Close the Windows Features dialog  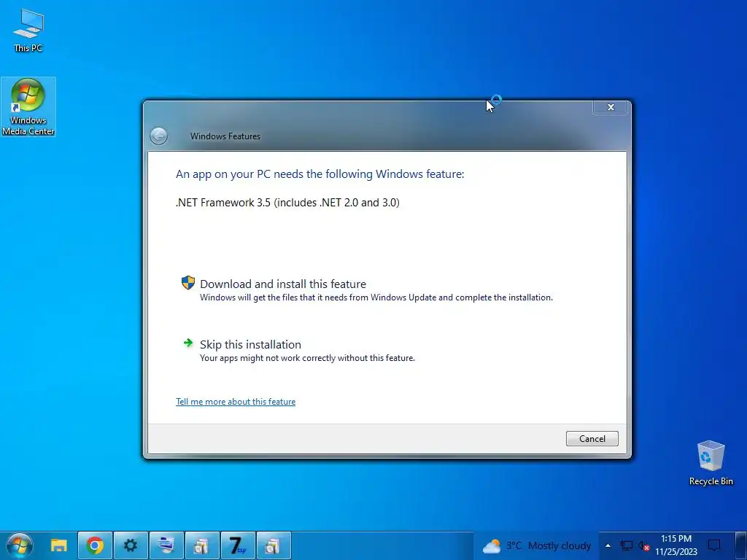611,107
